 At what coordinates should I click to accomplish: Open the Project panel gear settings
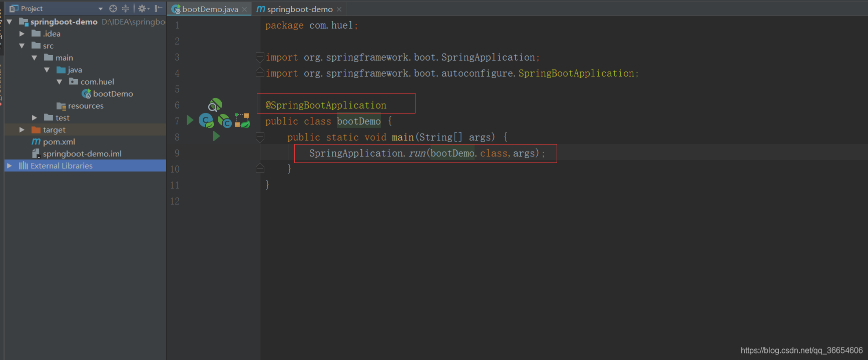point(144,8)
